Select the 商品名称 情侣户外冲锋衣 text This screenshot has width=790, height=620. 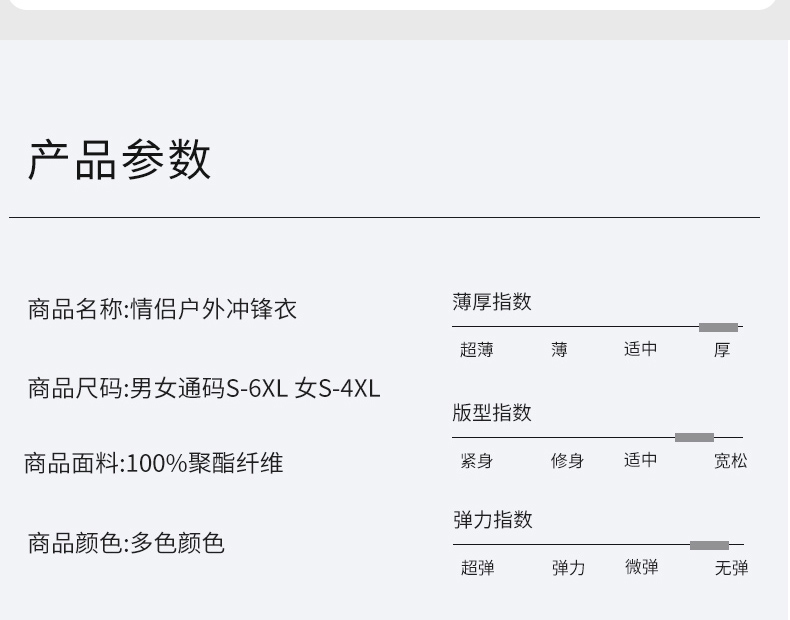(x=162, y=309)
